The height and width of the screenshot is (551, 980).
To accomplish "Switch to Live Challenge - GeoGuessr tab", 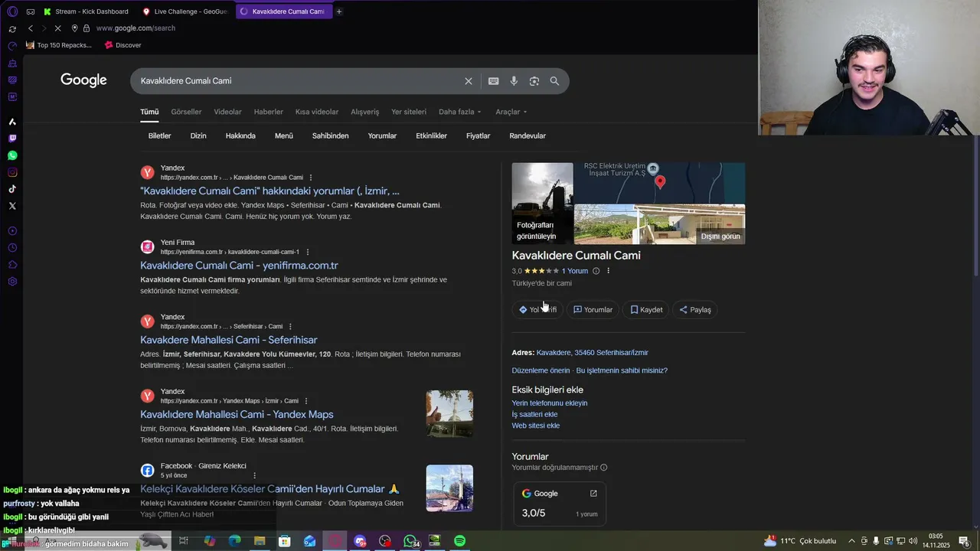I will coord(185,11).
